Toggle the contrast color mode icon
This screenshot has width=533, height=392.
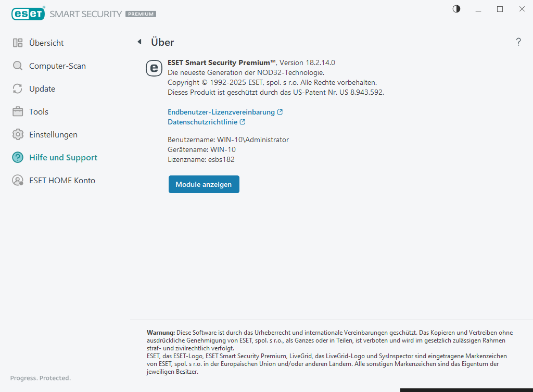click(x=456, y=9)
